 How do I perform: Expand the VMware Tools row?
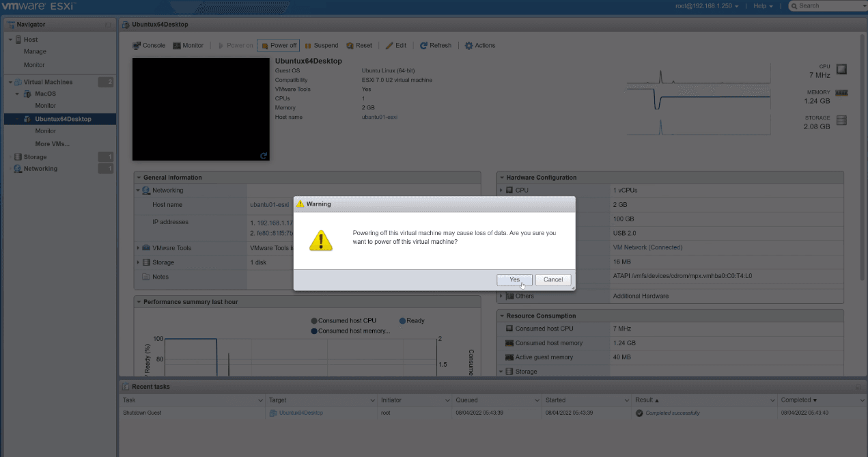[x=138, y=248]
